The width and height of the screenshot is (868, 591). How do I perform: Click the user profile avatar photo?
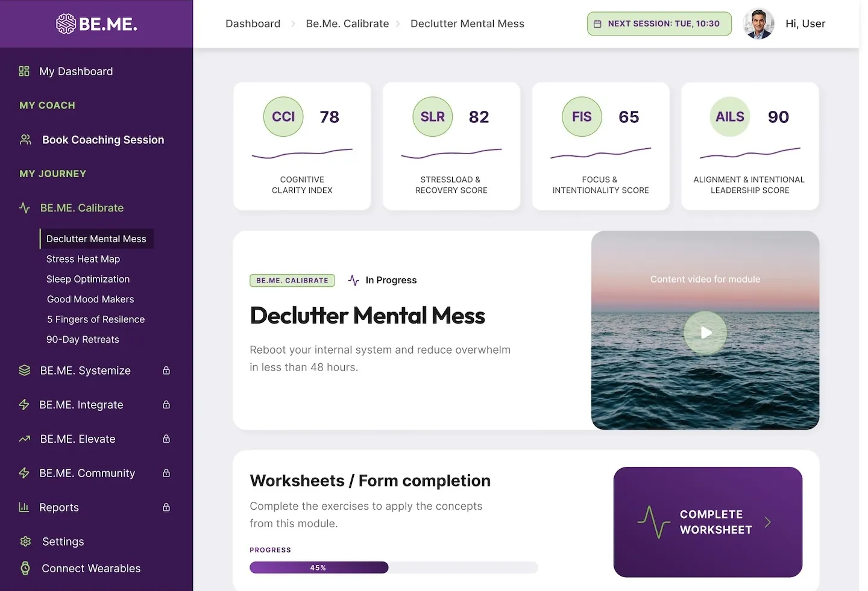[x=759, y=24]
